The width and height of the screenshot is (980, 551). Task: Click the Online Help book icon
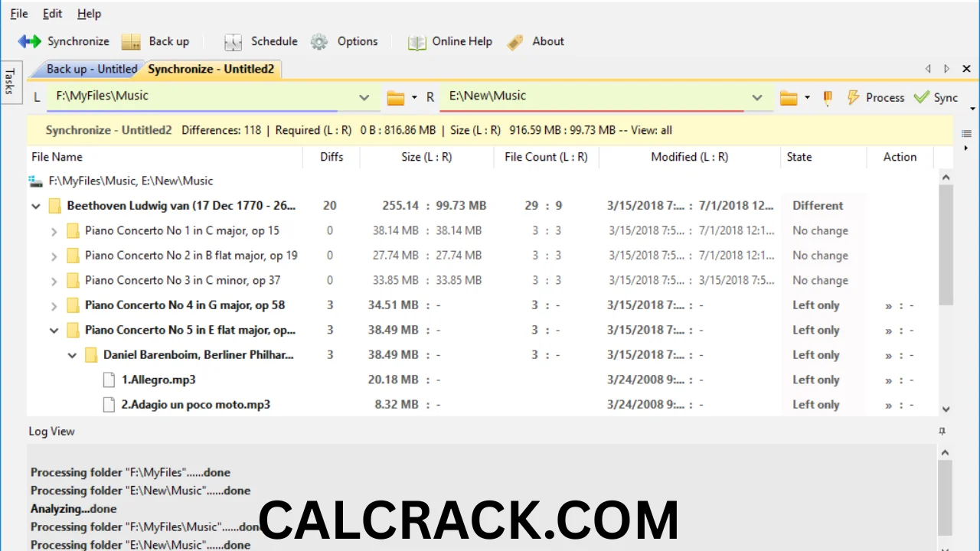point(416,41)
